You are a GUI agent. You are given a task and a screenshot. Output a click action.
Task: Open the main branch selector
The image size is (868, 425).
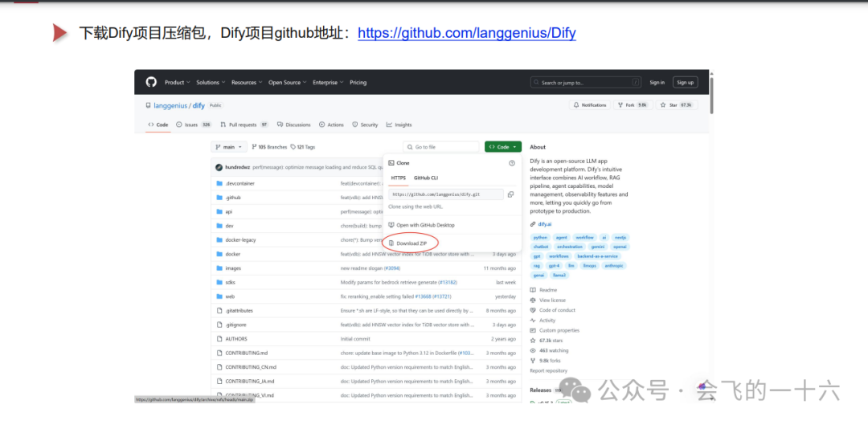tap(228, 147)
